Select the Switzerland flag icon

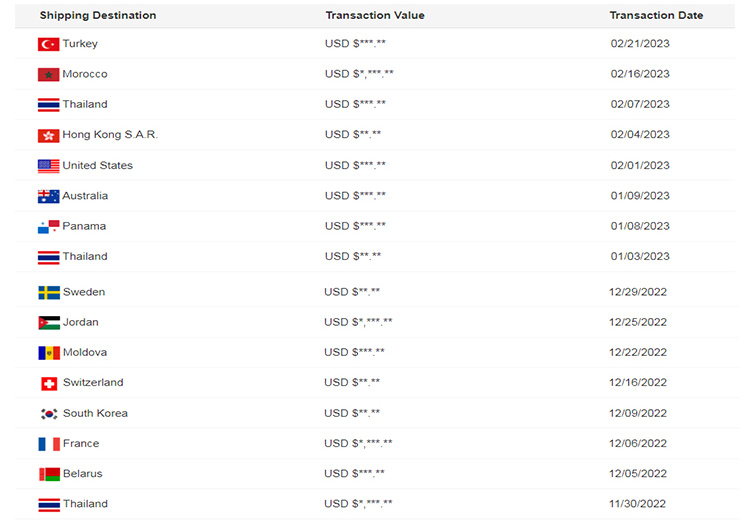pyautogui.click(x=49, y=383)
